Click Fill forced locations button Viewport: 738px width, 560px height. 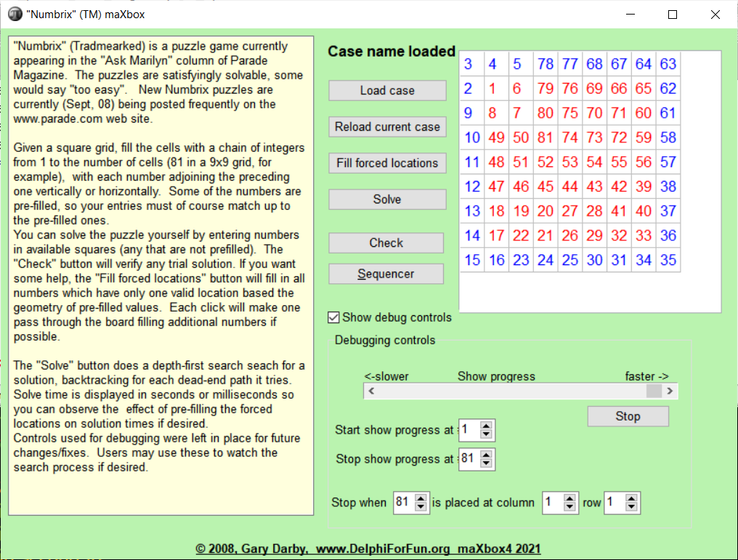coord(387,163)
